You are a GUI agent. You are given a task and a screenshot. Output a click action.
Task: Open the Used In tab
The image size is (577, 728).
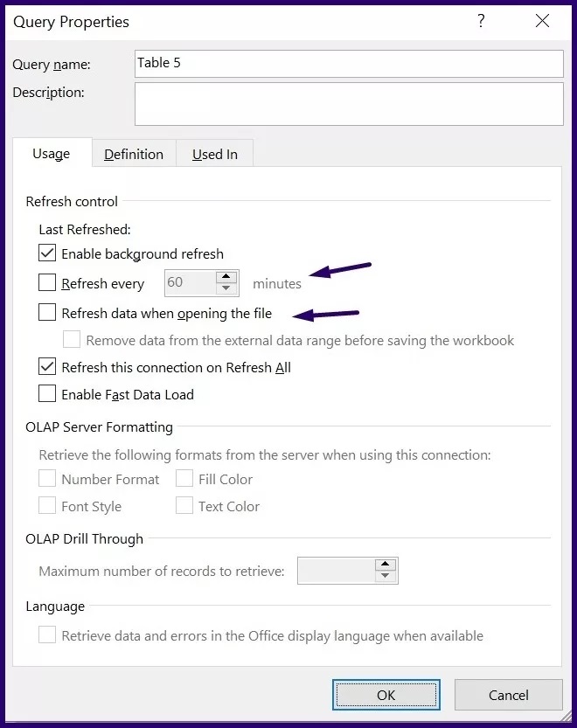215,154
